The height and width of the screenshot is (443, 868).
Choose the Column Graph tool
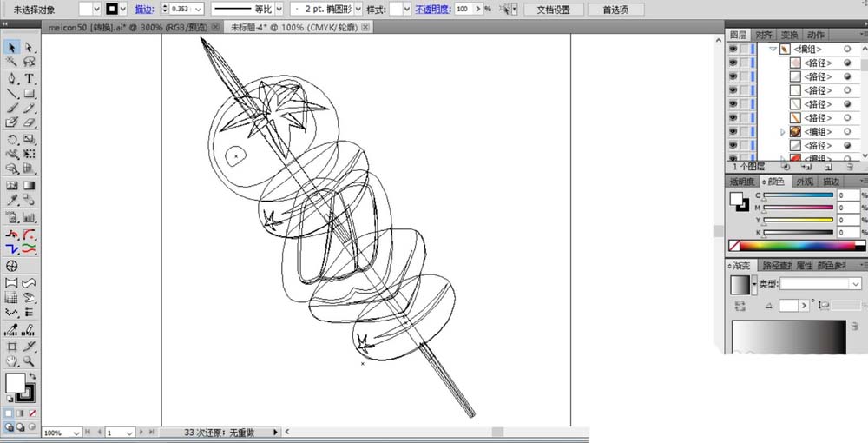point(30,218)
